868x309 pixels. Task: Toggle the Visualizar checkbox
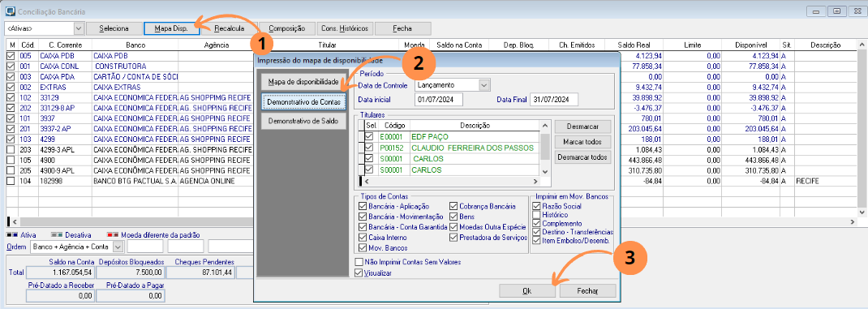tap(359, 273)
